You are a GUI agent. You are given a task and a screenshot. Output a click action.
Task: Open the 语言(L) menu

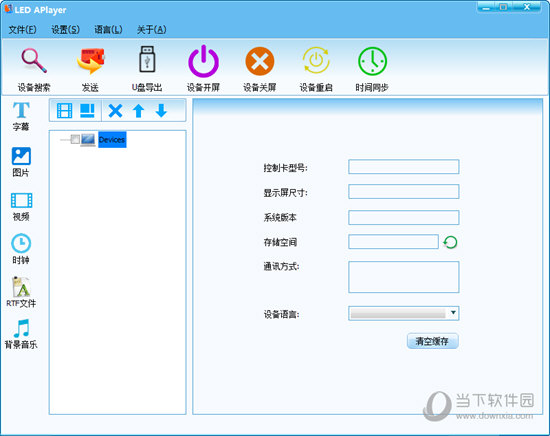click(x=108, y=30)
